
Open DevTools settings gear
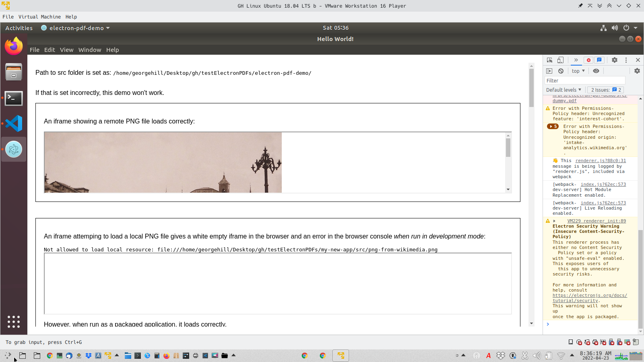click(x=615, y=60)
